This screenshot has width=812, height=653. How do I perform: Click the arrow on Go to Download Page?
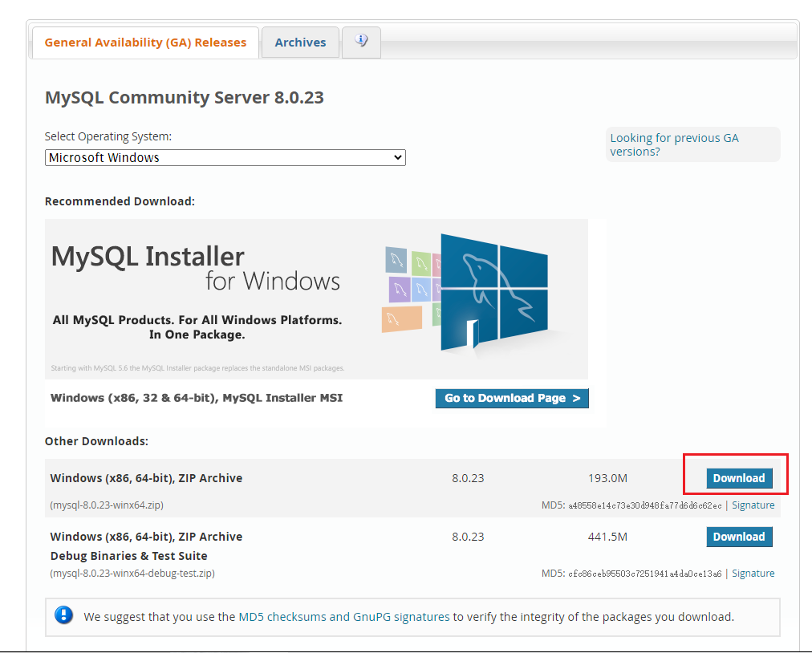[x=577, y=399]
